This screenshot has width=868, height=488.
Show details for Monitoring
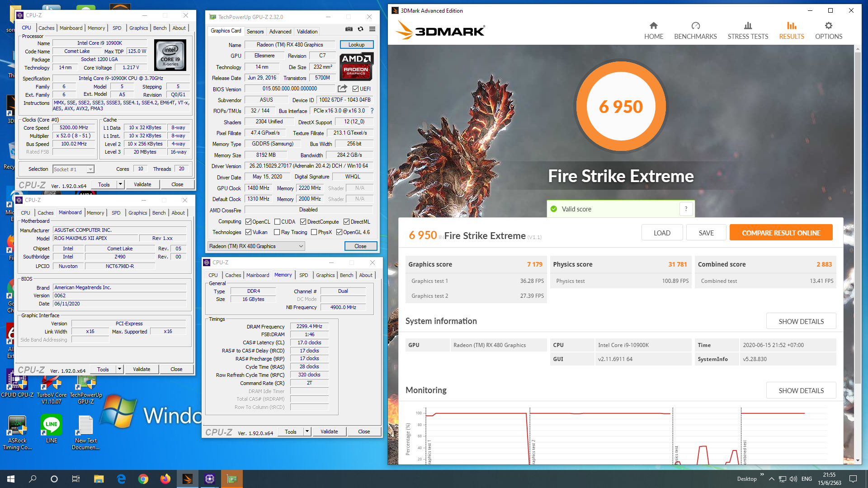click(x=801, y=390)
